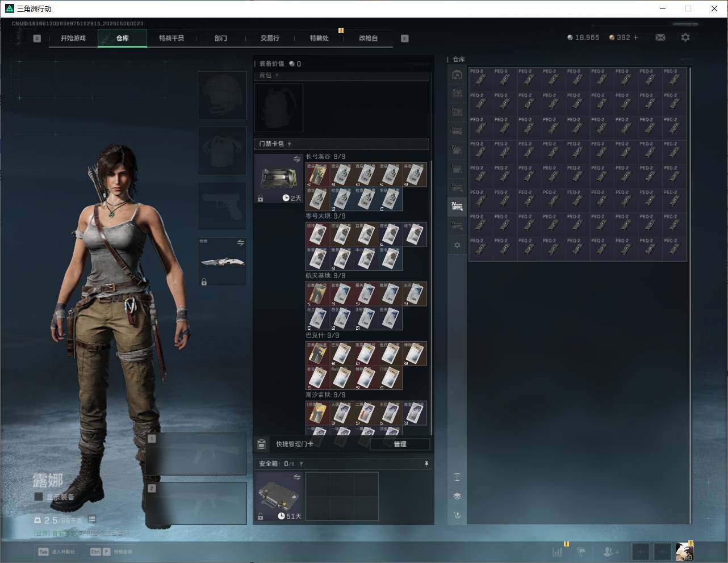
Task: Go to the 部门 tab
Action: (221, 38)
